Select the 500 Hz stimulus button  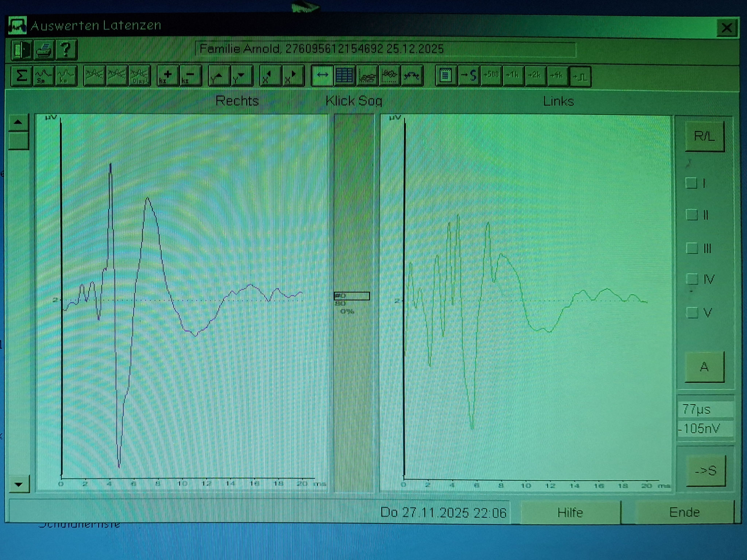point(491,76)
